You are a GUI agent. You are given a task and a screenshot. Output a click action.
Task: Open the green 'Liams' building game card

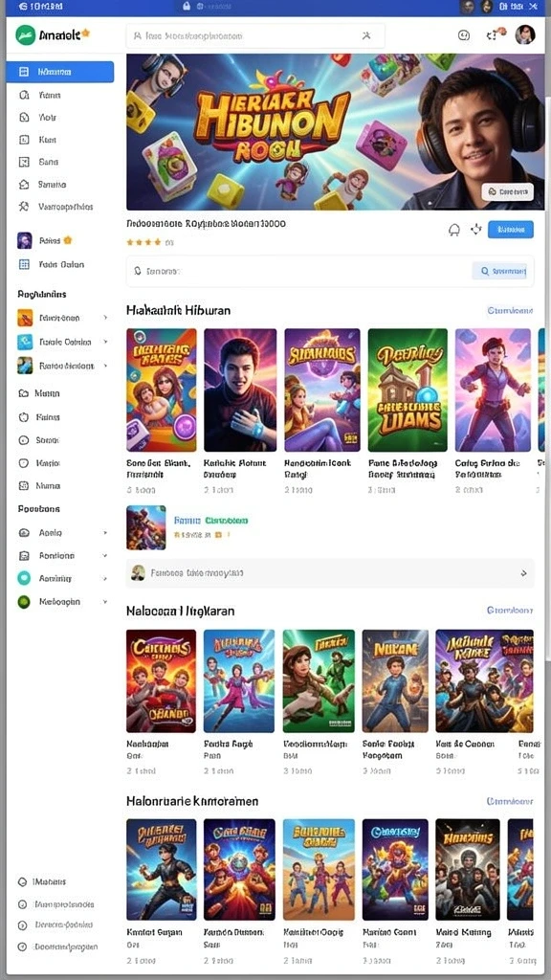pyautogui.click(x=408, y=390)
